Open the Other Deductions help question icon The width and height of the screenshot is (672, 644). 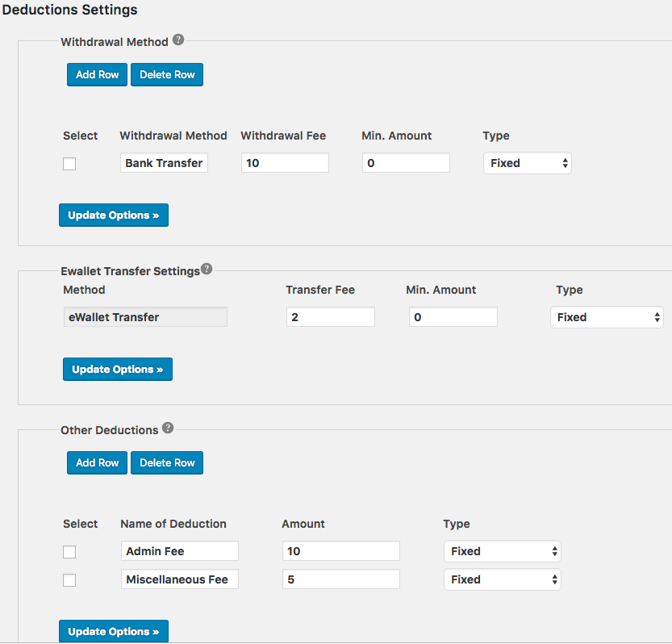(x=168, y=428)
